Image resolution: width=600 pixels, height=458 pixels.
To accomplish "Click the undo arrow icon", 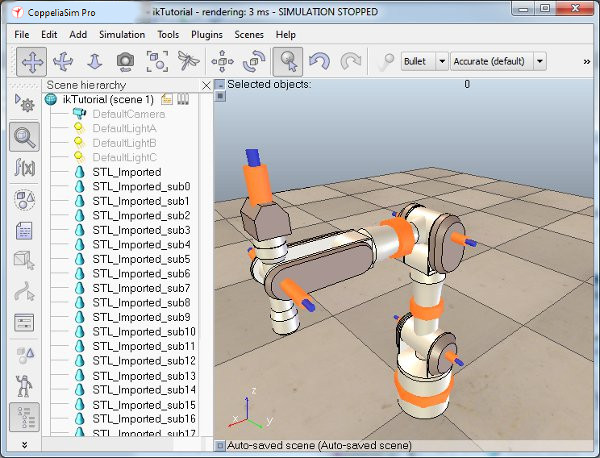I will point(320,61).
